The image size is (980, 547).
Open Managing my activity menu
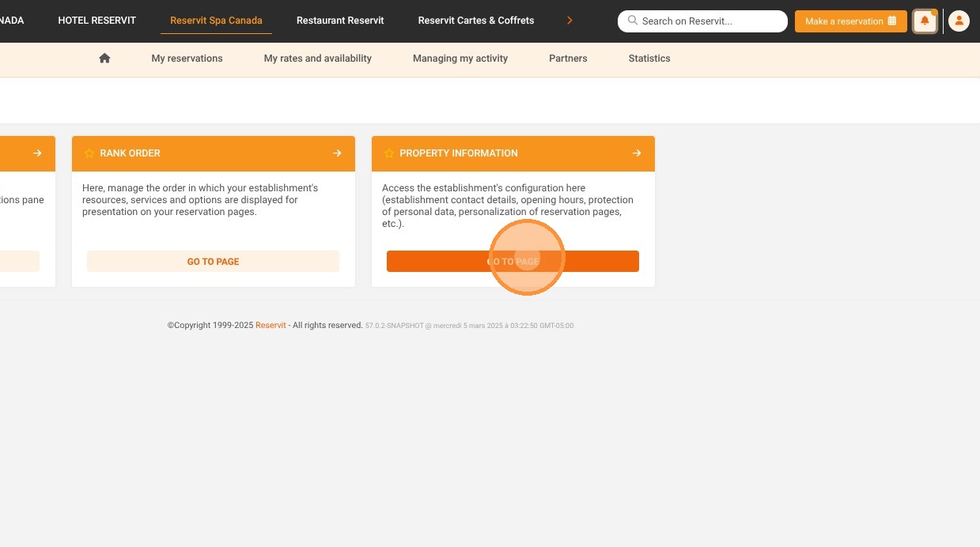point(460,58)
